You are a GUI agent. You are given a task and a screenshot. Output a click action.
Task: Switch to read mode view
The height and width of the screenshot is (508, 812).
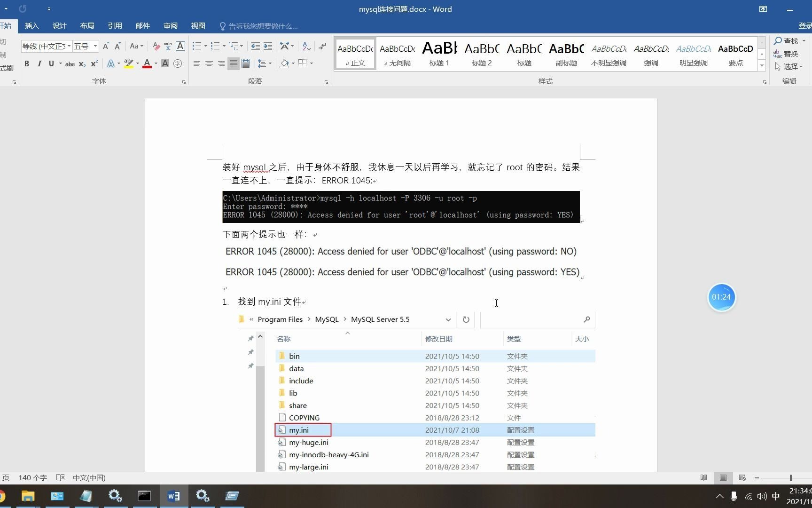click(703, 477)
